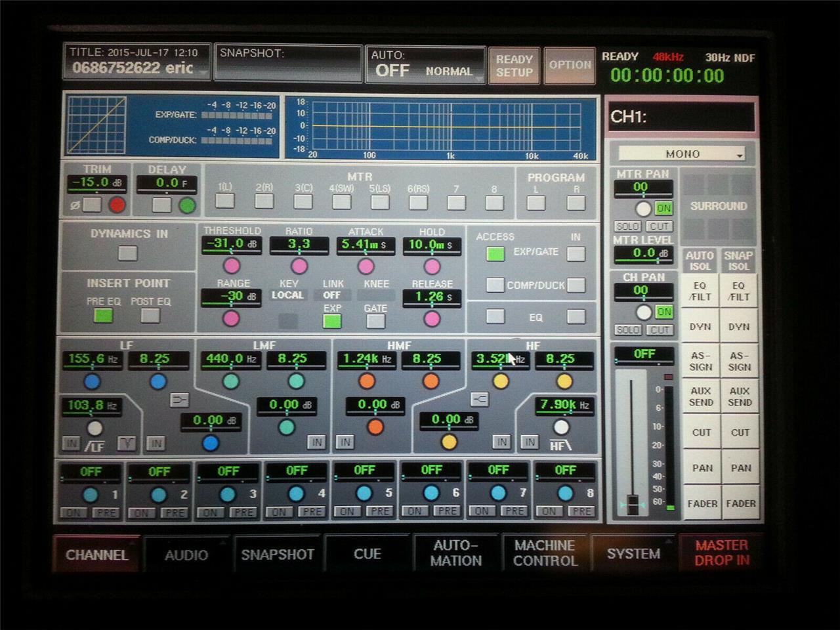Select the EQ/FILT auto isolate icon
Image resolution: width=840 pixels, height=630 pixels.
coord(701,291)
